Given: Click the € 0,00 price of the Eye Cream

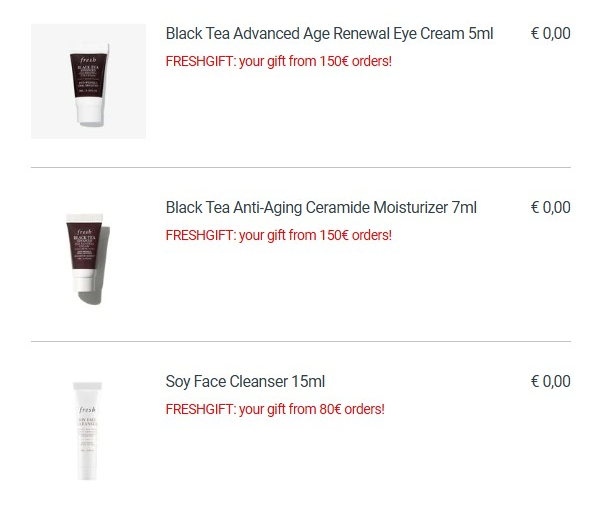Looking at the screenshot, I should [551, 34].
